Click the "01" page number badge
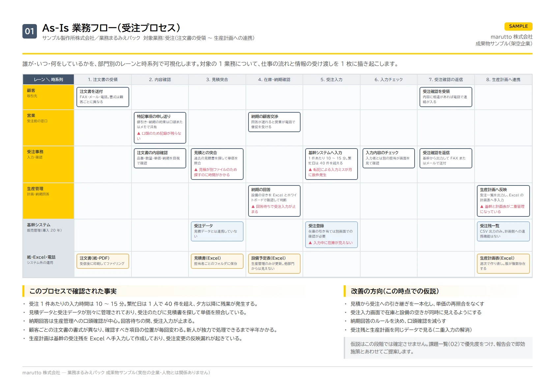This screenshot has width=555, height=392. [x=30, y=31]
